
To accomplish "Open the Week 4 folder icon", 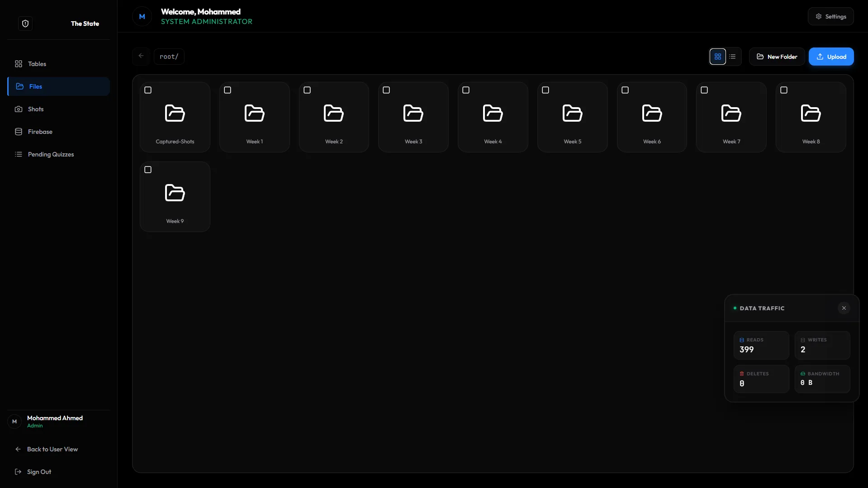I will (493, 114).
